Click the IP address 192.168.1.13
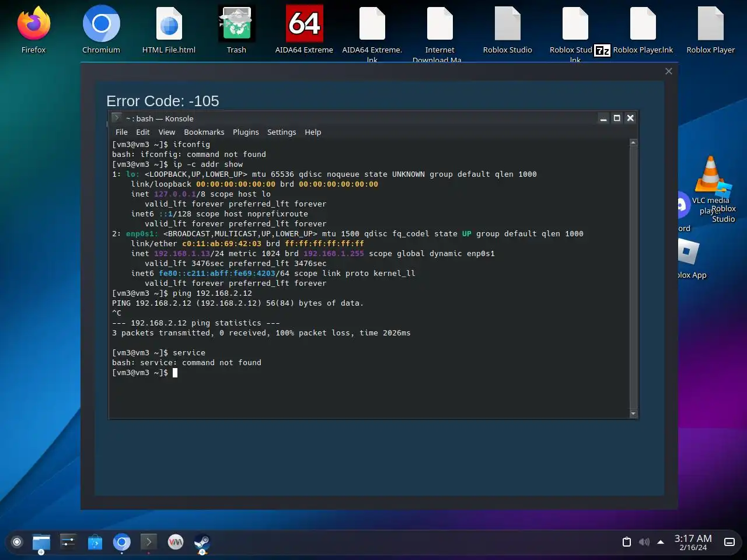This screenshot has height=560, width=747. [182, 254]
